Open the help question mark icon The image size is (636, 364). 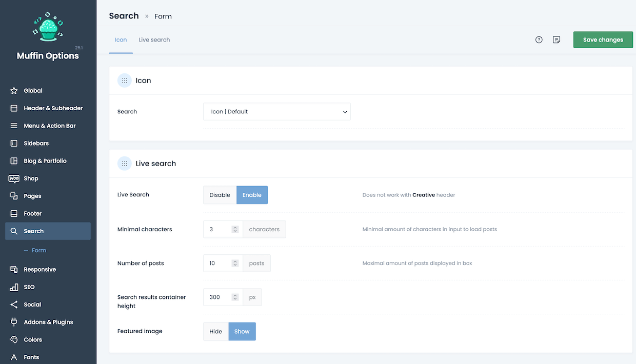pos(539,40)
